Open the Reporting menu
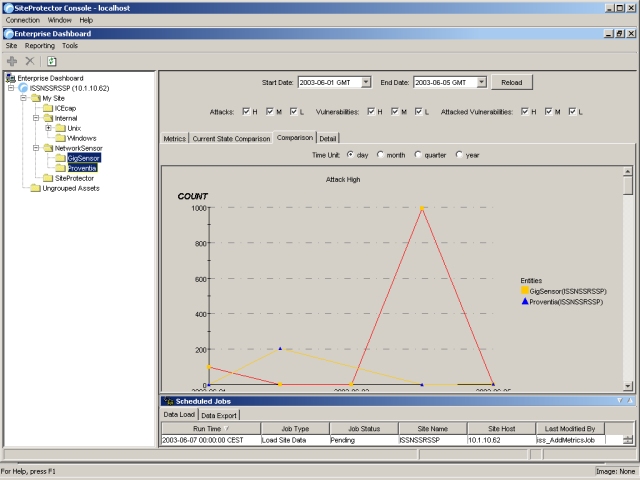Image resolution: width=640 pixels, height=480 pixels. [x=40, y=46]
